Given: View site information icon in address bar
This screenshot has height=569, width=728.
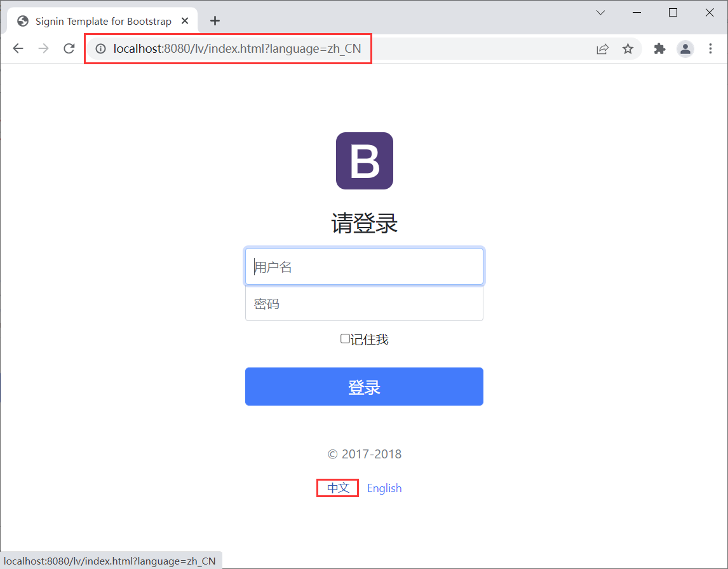Looking at the screenshot, I should (101, 49).
